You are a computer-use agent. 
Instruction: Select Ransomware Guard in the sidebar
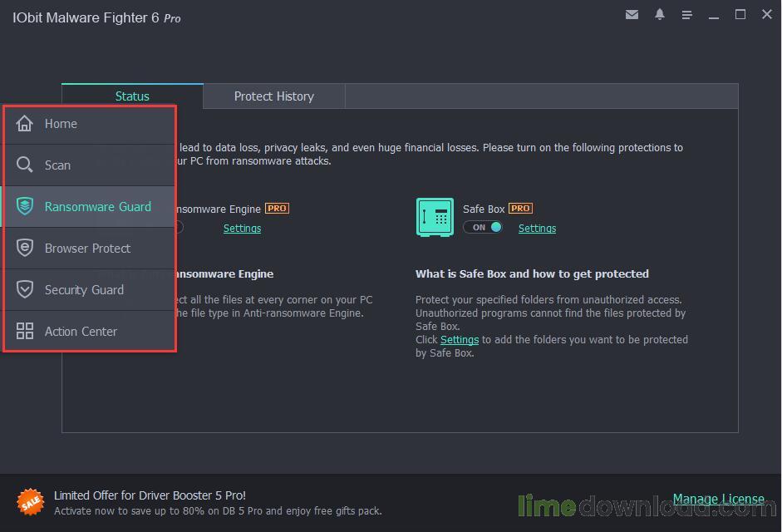(90, 206)
